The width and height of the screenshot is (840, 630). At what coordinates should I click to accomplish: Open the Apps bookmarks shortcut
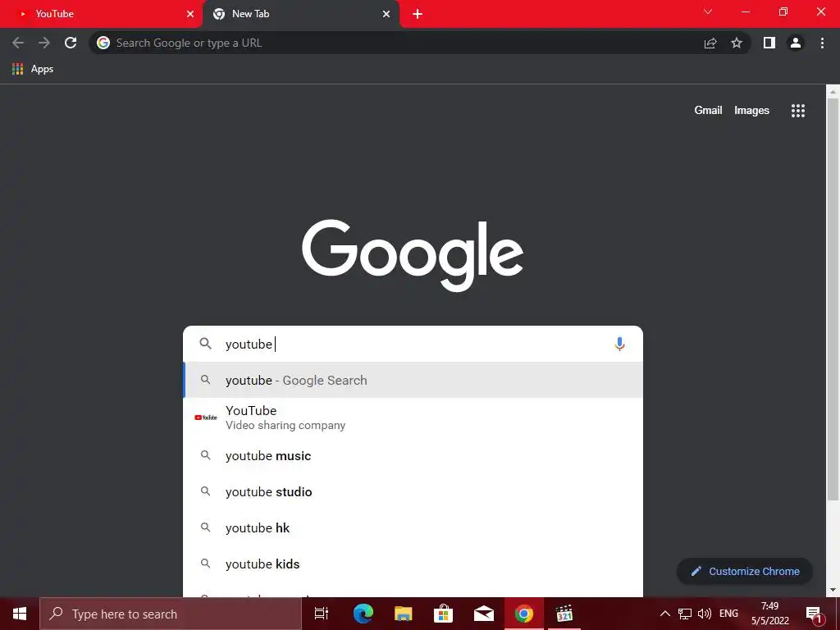33,69
